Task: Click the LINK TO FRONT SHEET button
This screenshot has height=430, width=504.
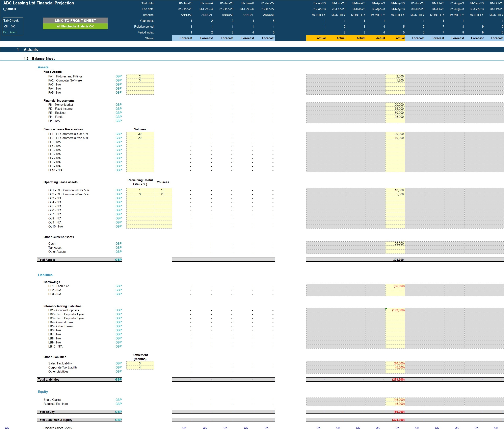Action: point(75,20)
